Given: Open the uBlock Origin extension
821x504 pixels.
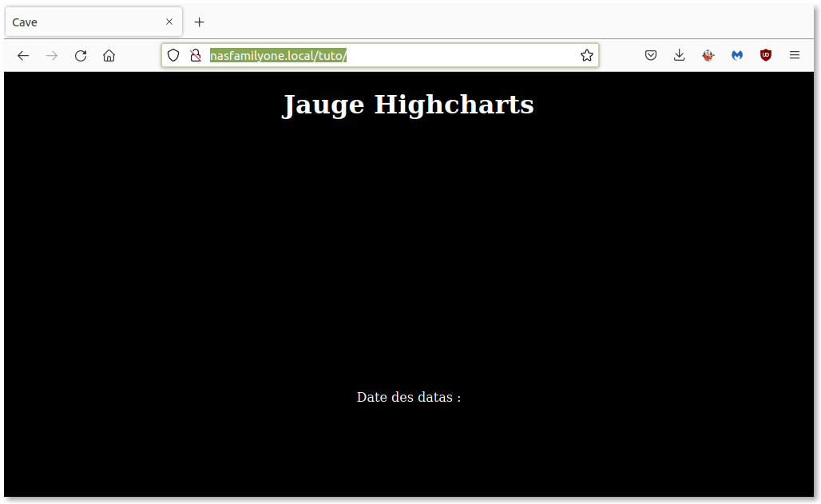Looking at the screenshot, I should coord(766,55).
